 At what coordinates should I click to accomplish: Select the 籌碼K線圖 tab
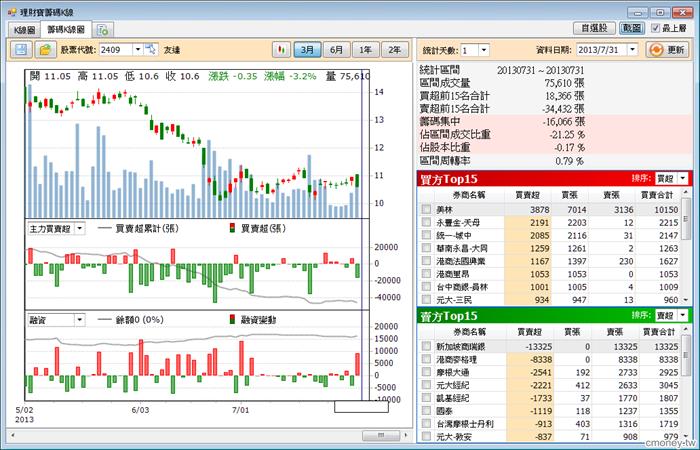tap(66, 29)
